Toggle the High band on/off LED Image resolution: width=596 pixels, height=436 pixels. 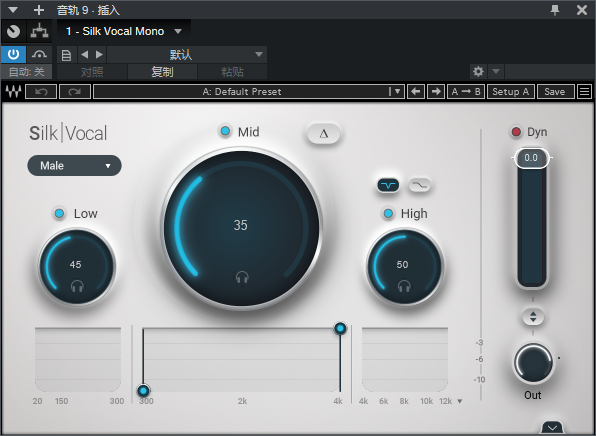[388, 214]
